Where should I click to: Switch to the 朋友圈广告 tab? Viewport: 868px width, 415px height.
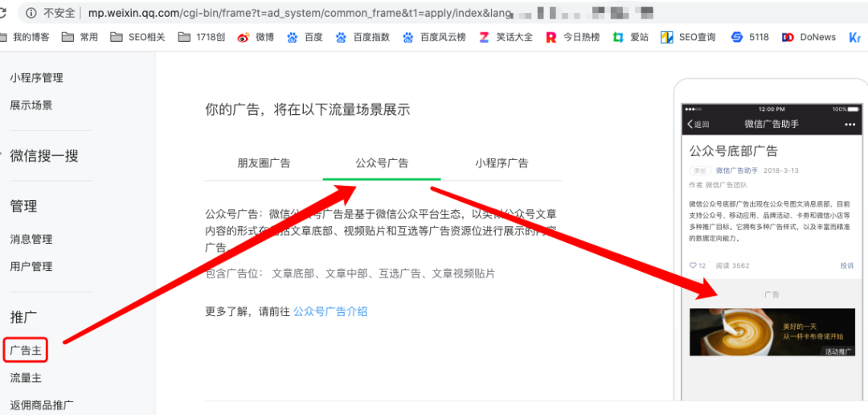click(x=264, y=163)
